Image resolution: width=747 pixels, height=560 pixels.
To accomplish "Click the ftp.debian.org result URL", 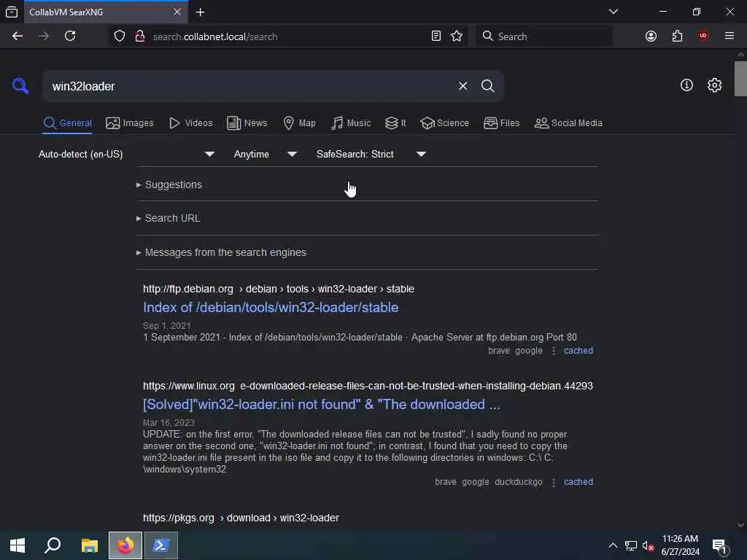I will pos(278,289).
